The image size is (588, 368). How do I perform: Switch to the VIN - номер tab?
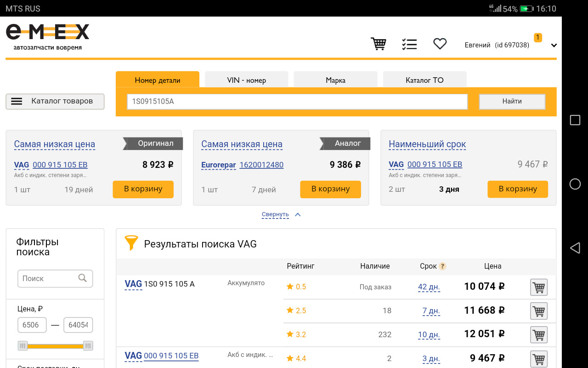tap(246, 80)
